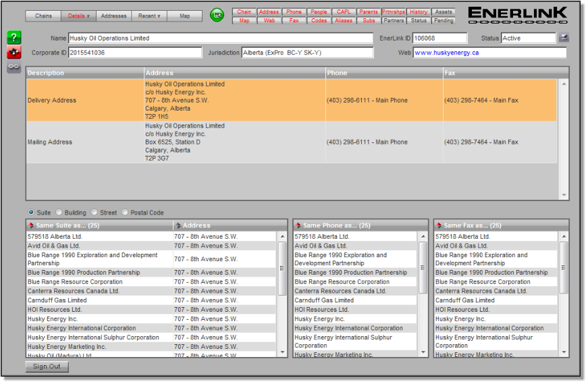Screen dimensions: 588x384
Task: Select Husky Energy Marketing Inc. in suite list
Action: click(151, 346)
